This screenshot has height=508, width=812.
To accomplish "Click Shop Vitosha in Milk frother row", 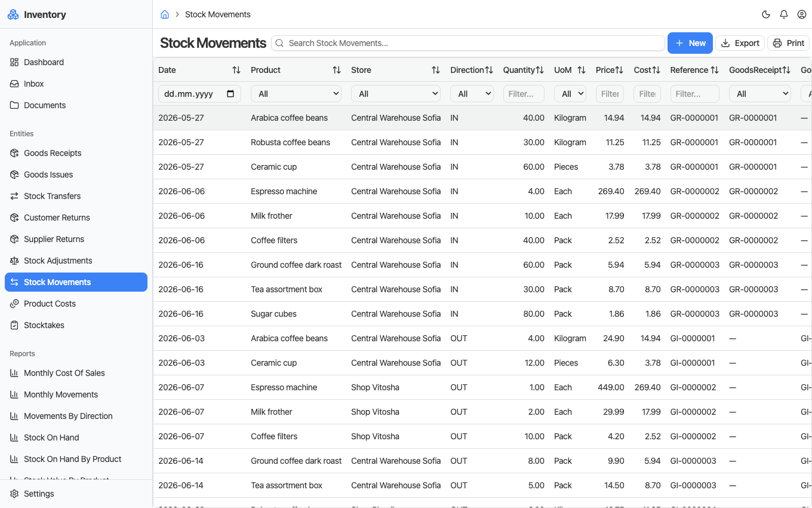I will (x=375, y=412).
